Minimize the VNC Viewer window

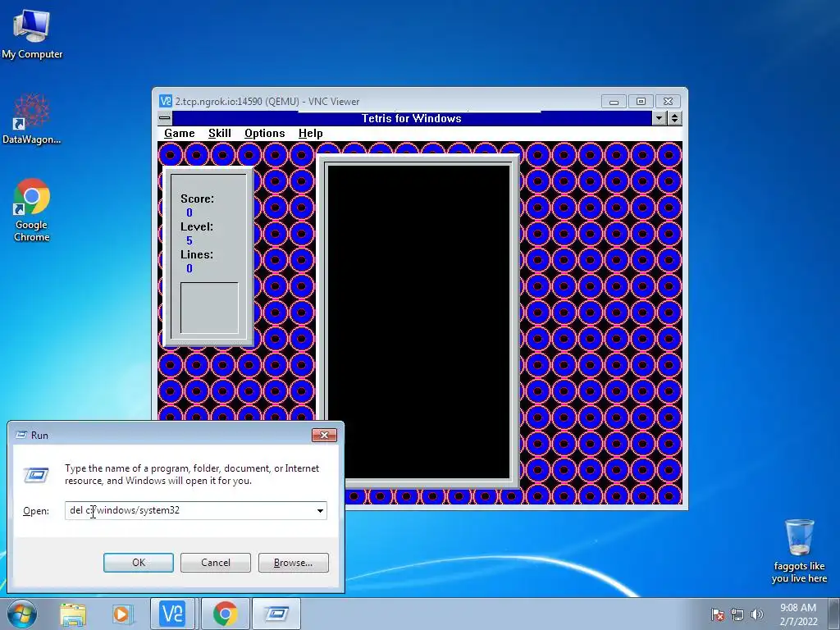[x=614, y=101]
